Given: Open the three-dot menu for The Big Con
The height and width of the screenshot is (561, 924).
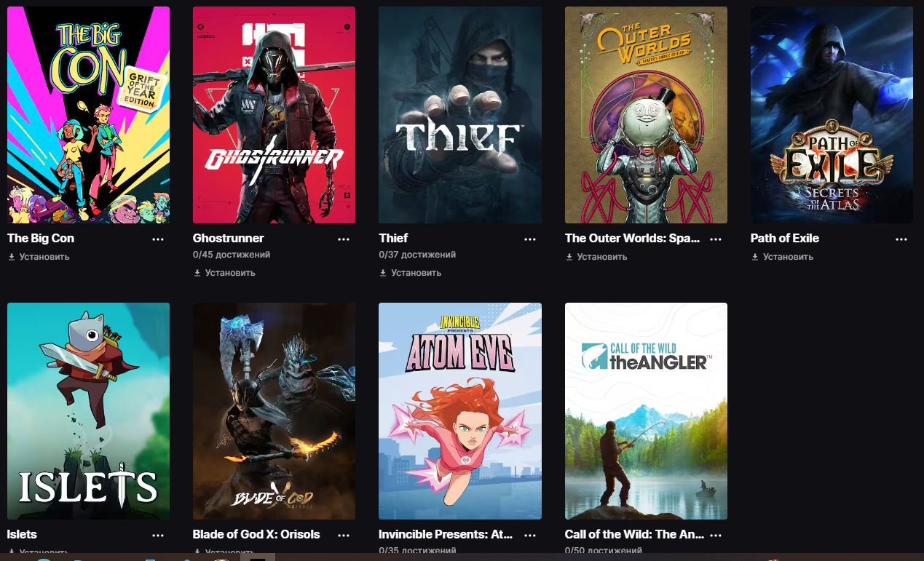Looking at the screenshot, I should (x=158, y=239).
